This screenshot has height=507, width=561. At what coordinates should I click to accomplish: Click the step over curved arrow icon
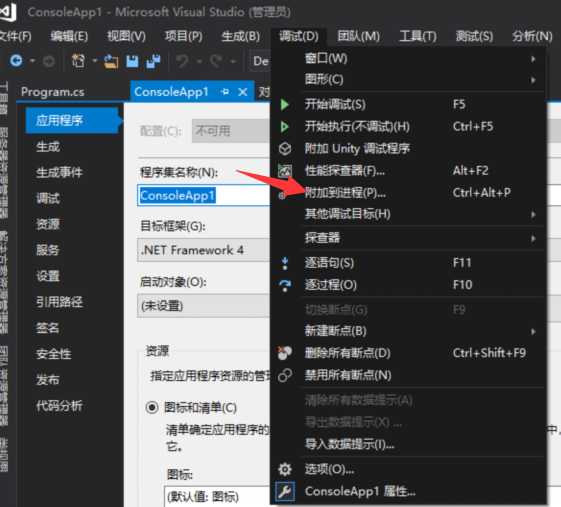coord(285,286)
